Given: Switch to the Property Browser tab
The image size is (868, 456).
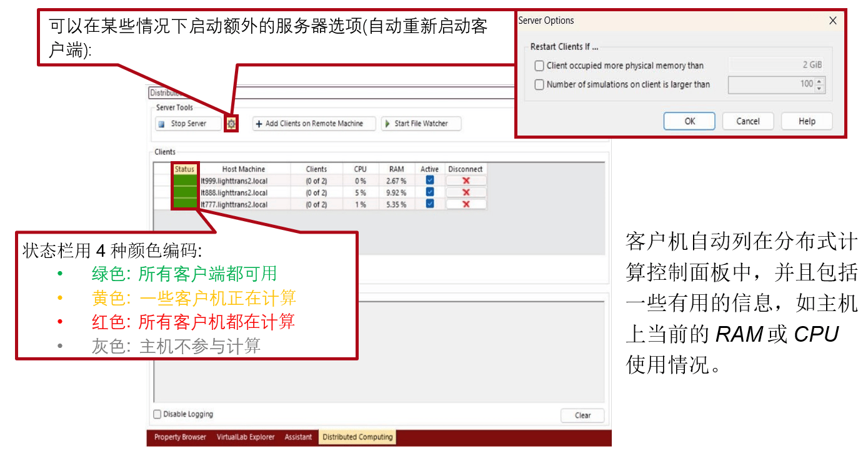Looking at the screenshot, I should coord(180,437).
